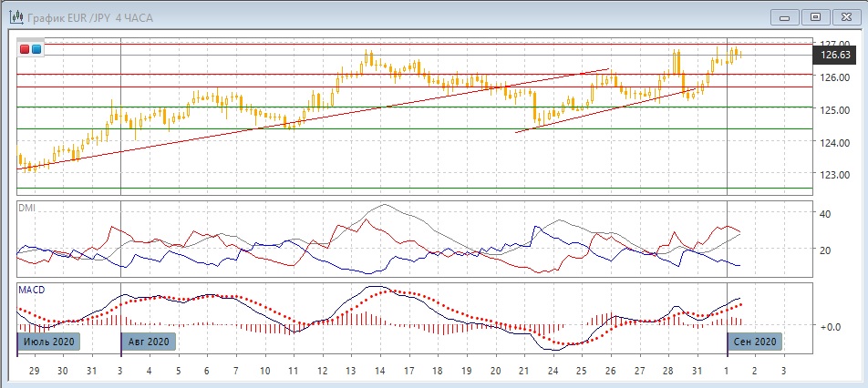Close the EUR/JPY chart window
Image resolution: width=868 pixels, height=388 pixels.
pyautogui.click(x=845, y=16)
